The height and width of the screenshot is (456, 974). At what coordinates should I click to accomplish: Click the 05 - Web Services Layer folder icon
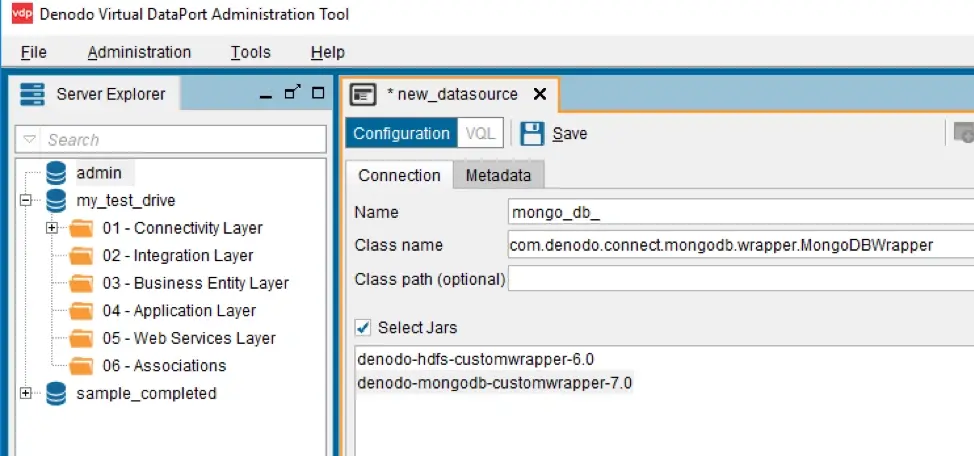point(81,339)
